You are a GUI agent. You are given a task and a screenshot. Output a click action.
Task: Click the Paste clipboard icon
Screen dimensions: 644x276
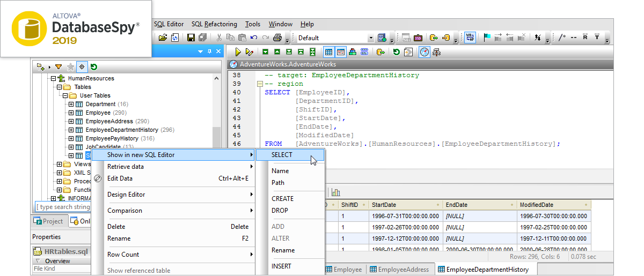242,38
